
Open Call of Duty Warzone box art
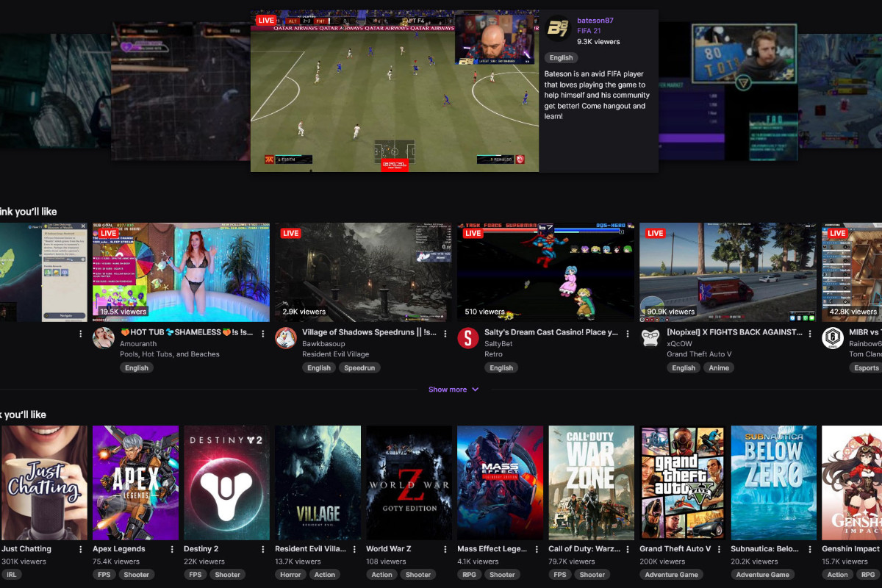point(591,483)
